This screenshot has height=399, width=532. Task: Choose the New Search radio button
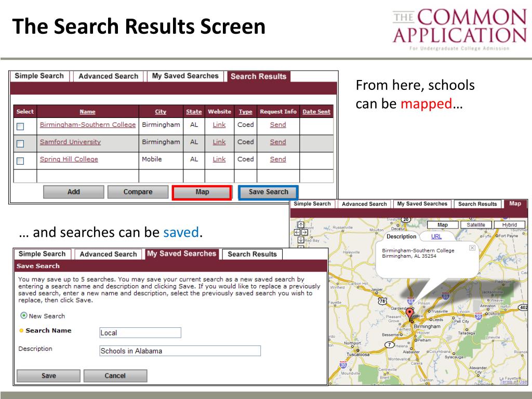coord(24,315)
